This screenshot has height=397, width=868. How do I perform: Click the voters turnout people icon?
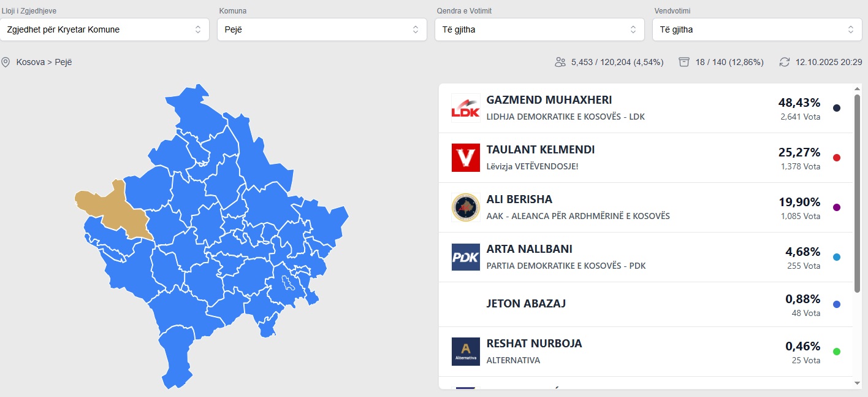560,62
